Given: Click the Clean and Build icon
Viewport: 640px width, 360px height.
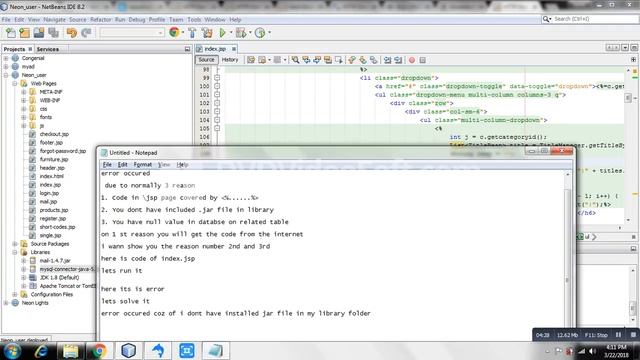Looking at the screenshot, I should (x=207, y=33).
